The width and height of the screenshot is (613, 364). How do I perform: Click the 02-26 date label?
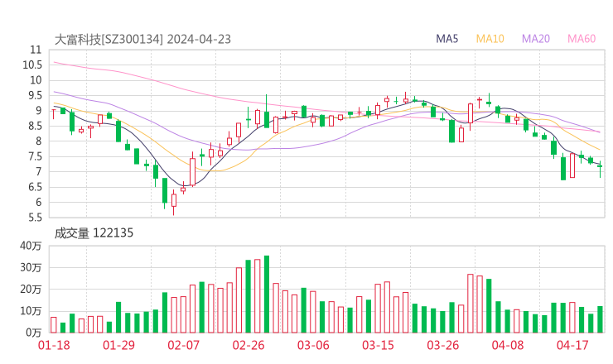(249, 345)
